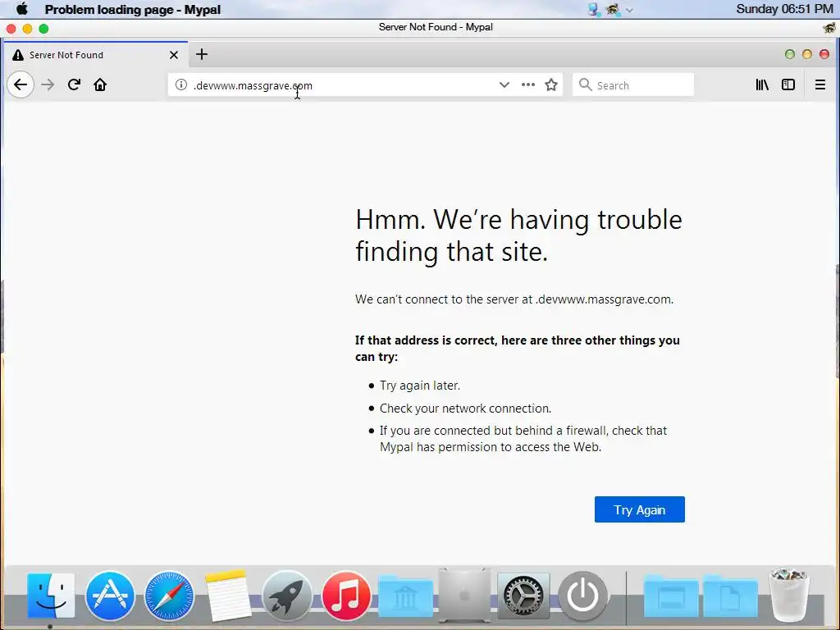The image size is (840, 630).
Task: Open the home page
Action: pyautogui.click(x=100, y=84)
